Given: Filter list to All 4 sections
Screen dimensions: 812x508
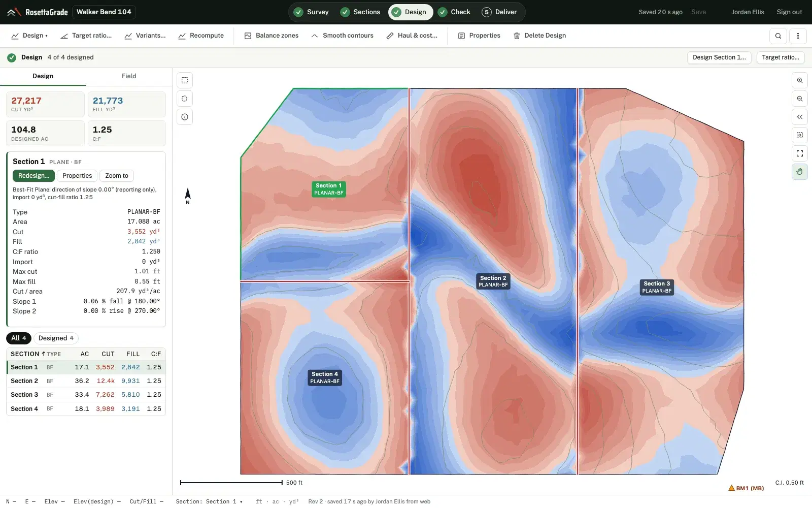Looking at the screenshot, I should (19, 338).
